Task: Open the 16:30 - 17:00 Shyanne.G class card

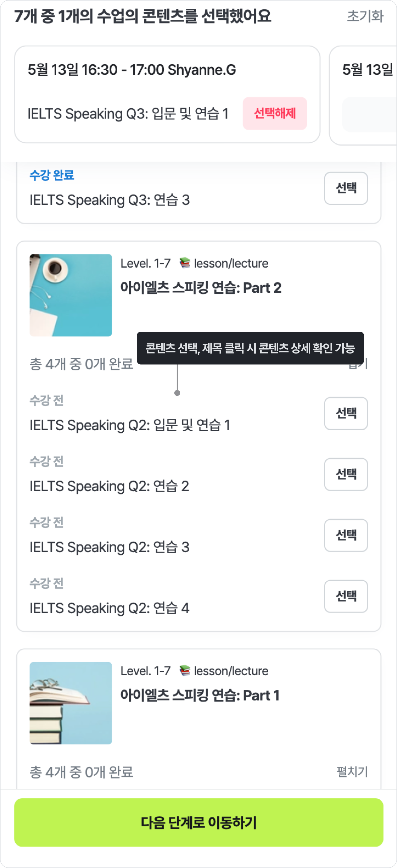Action: pos(132,70)
